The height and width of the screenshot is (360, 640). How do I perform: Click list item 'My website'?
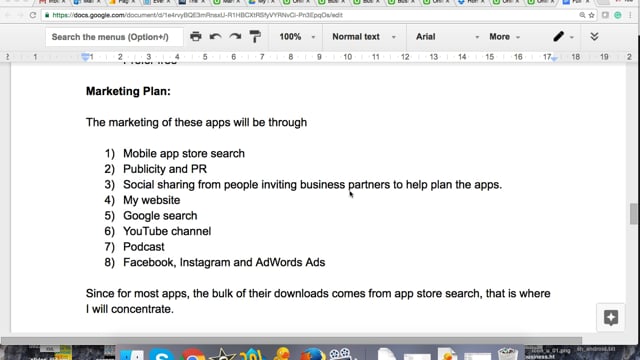click(151, 200)
